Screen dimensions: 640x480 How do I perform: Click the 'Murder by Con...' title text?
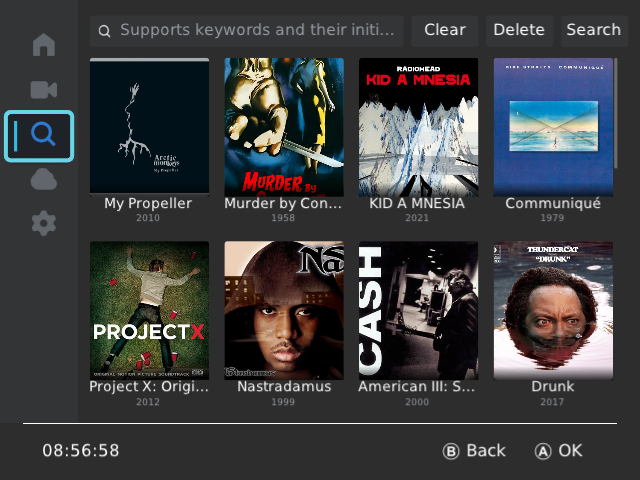283,203
